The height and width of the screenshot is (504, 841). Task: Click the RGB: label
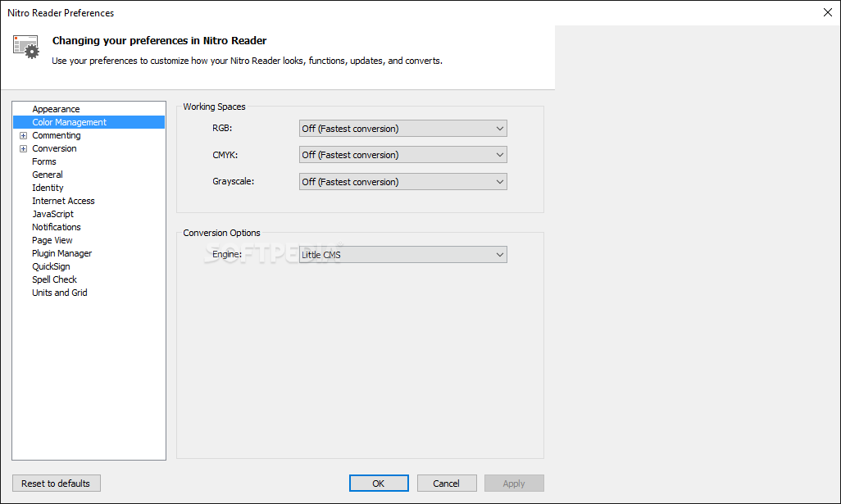point(222,128)
